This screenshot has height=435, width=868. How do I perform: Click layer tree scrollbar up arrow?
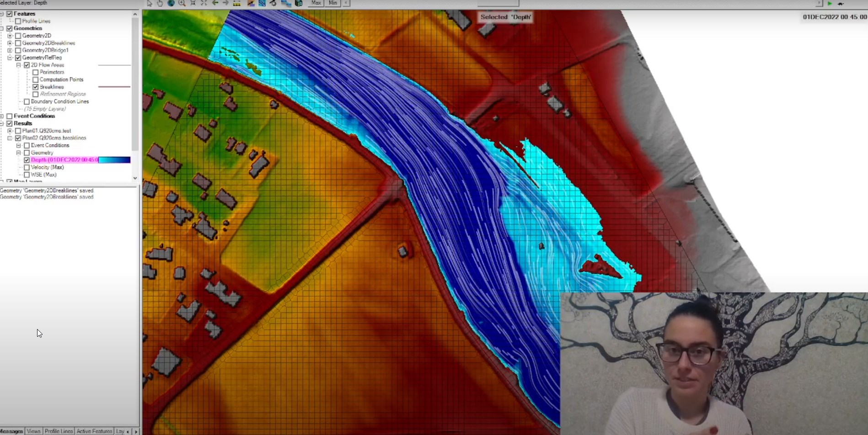pyautogui.click(x=135, y=14)
